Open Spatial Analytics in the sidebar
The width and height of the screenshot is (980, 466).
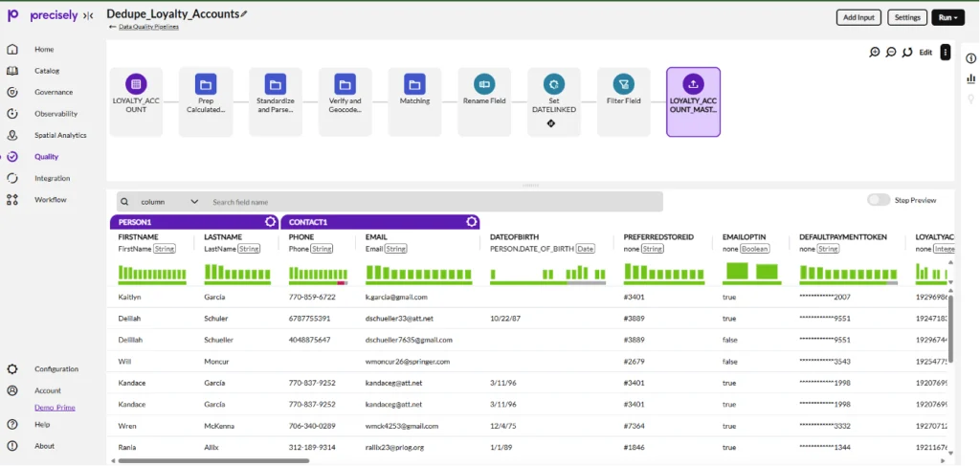[x=60, y=135]
